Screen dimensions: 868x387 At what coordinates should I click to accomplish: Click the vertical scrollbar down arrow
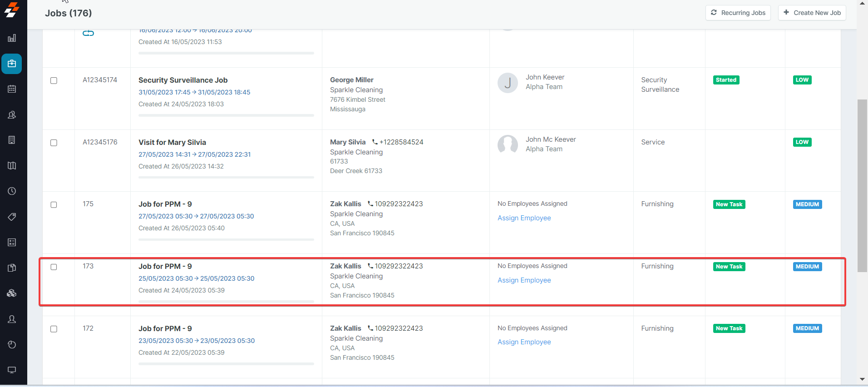tap(862, 379)
